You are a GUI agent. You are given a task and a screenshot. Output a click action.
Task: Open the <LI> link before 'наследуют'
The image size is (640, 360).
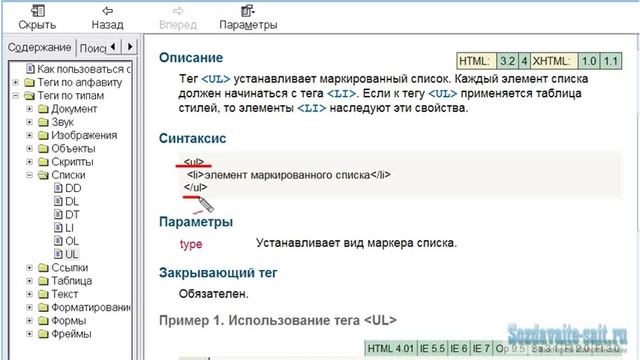[312, 108]
